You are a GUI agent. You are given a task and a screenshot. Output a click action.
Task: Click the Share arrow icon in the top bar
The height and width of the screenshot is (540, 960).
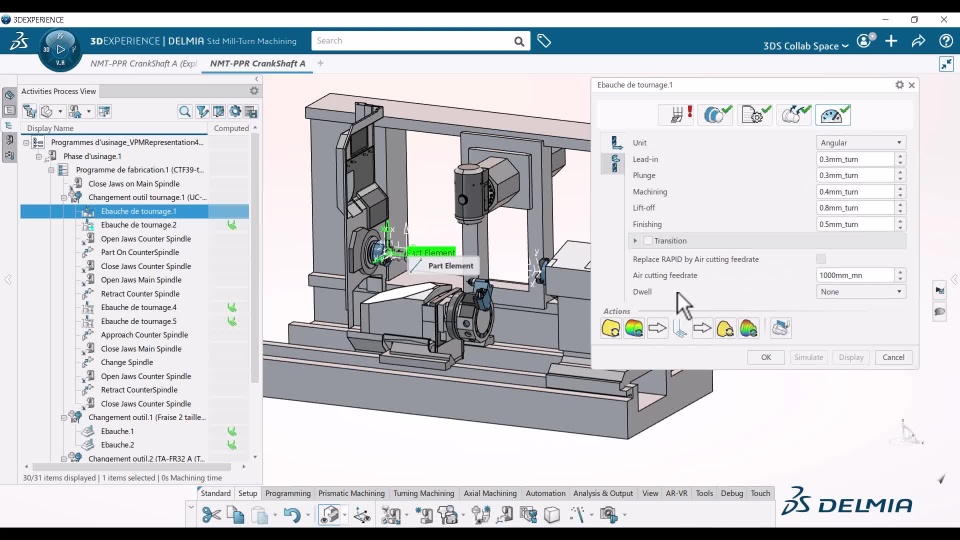(x=918, y=41)
